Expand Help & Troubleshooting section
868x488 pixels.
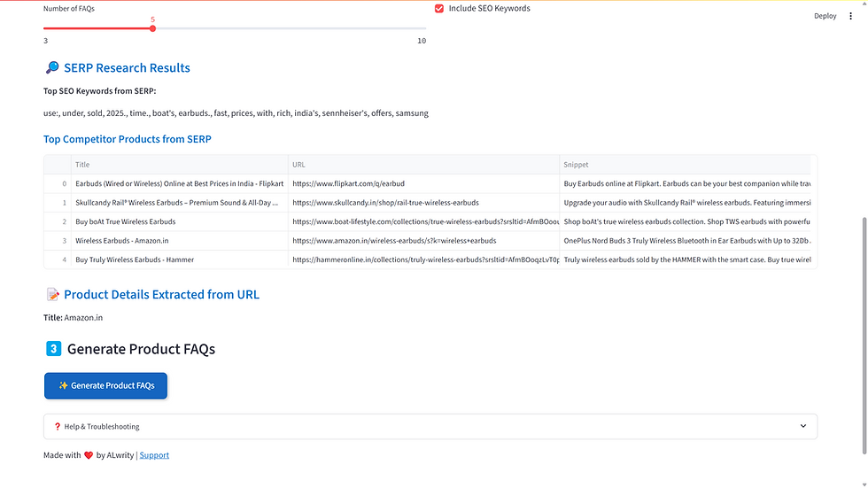pyautogui.click(x=430, y=427)
